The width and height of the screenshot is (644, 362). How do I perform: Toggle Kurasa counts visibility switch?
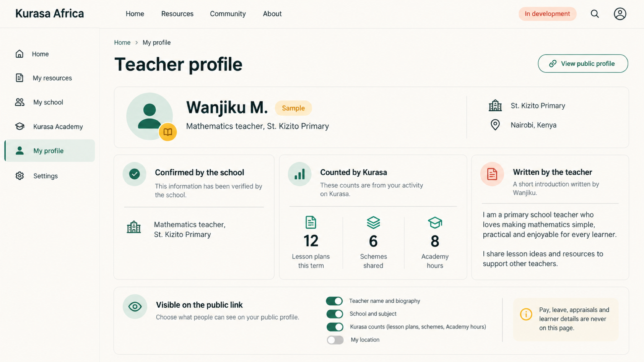335,327
